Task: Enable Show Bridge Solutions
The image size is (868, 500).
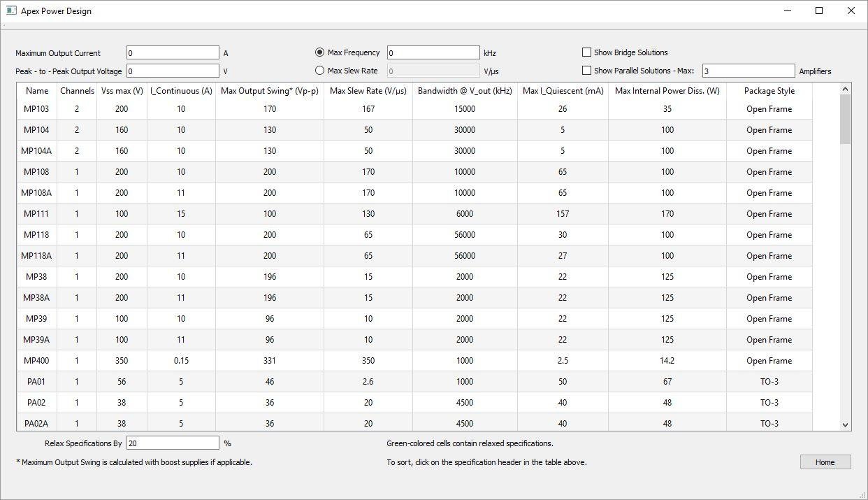Action: 586,52
